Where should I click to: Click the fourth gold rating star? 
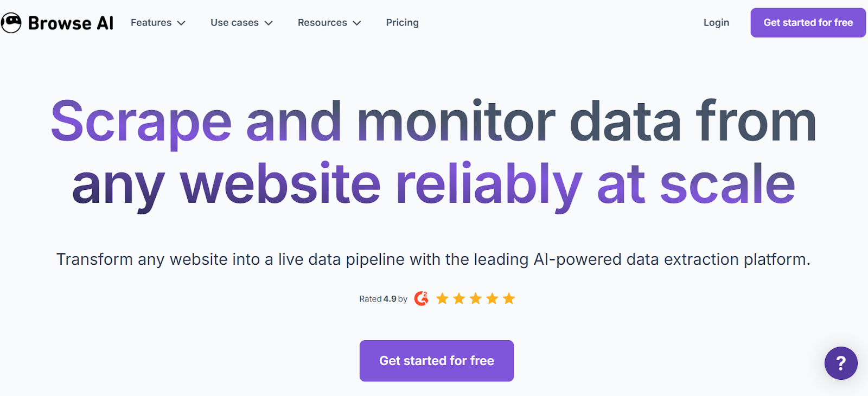(x=492, y=298)
